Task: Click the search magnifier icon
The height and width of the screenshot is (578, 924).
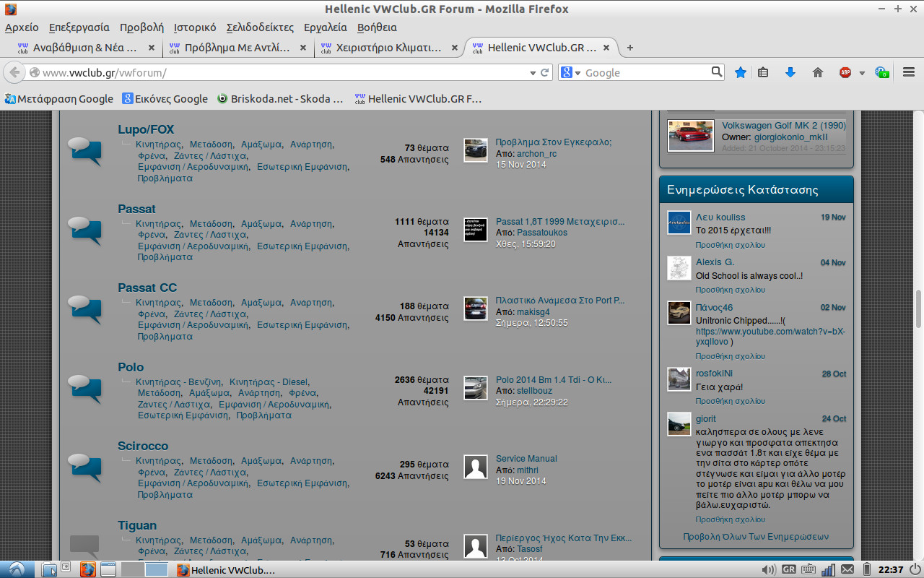Action: tap(716, 72)
